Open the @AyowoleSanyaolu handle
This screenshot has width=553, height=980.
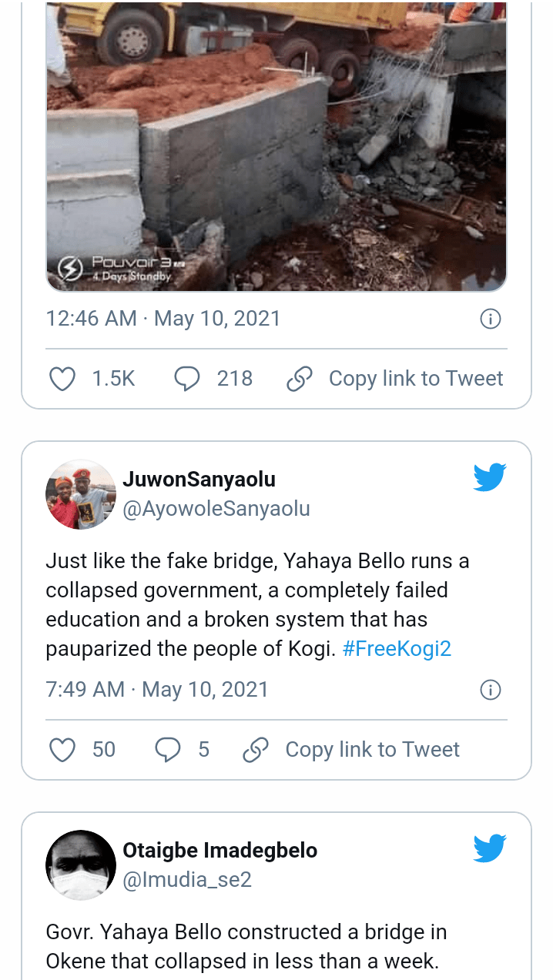coord(216,509)
